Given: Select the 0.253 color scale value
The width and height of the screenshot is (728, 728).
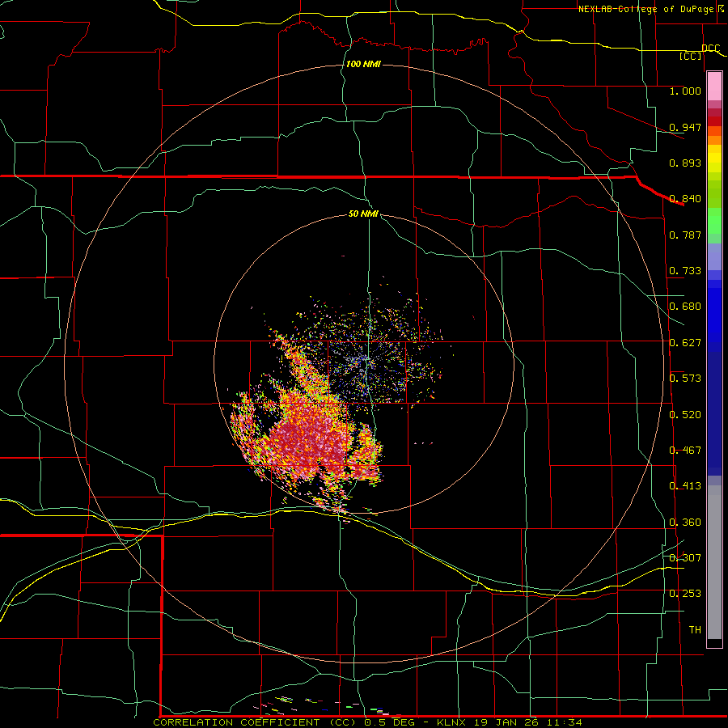Looking at the screenshot, I should (685, 594).
